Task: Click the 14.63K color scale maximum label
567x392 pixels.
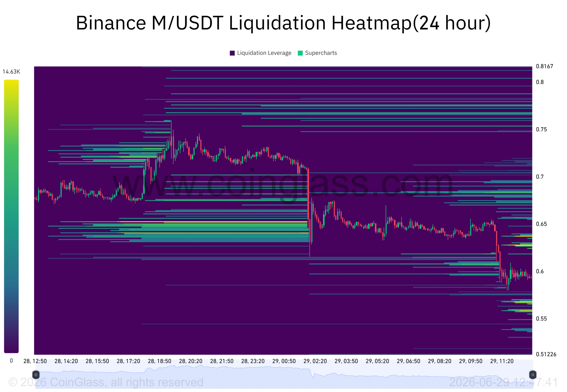Action: (x=11, y=72)
